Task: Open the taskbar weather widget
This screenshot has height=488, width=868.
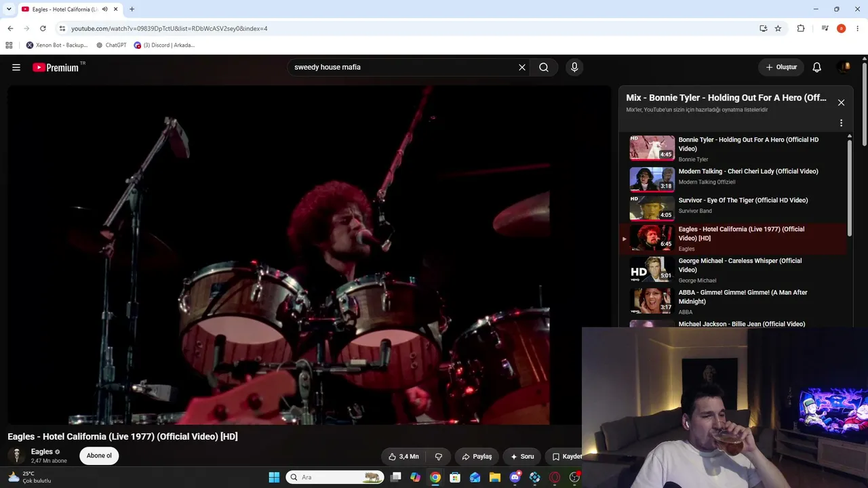Action: click(x=29, y=477)
